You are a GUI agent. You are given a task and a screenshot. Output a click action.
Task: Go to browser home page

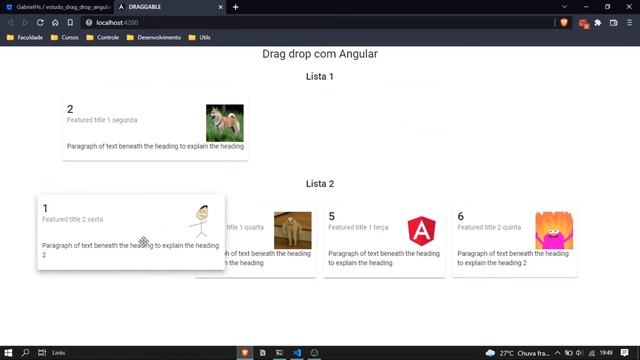(55, 22)
